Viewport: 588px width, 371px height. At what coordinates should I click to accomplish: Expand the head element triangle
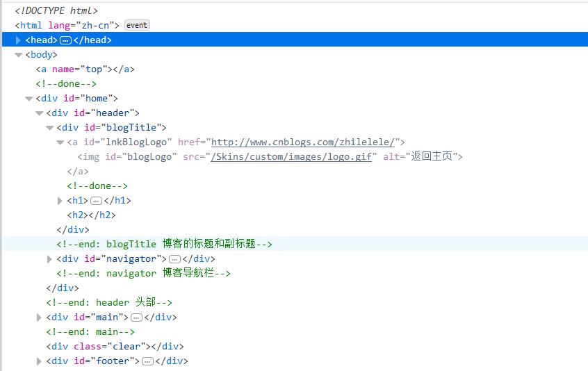[x=18, y=40]
